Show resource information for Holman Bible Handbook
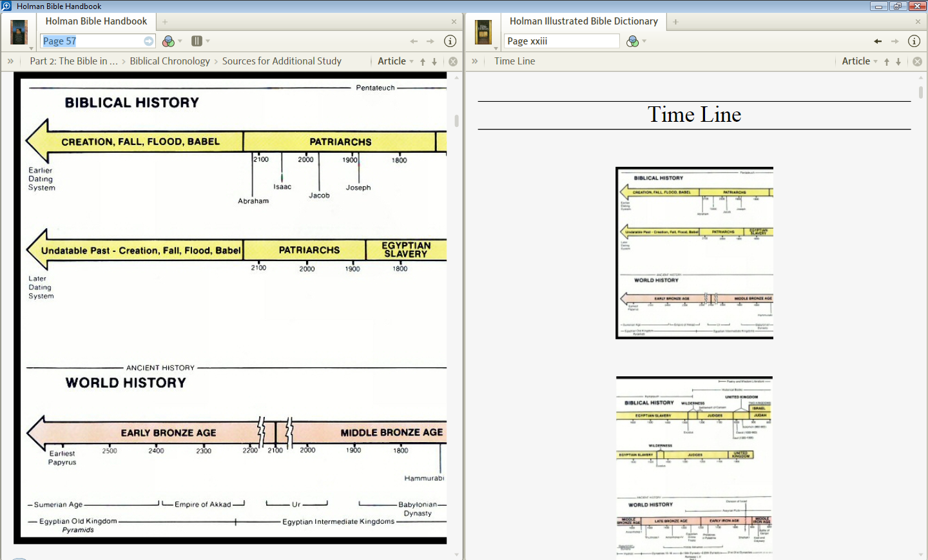Screen dimensions: 928x560 (450, 41)
